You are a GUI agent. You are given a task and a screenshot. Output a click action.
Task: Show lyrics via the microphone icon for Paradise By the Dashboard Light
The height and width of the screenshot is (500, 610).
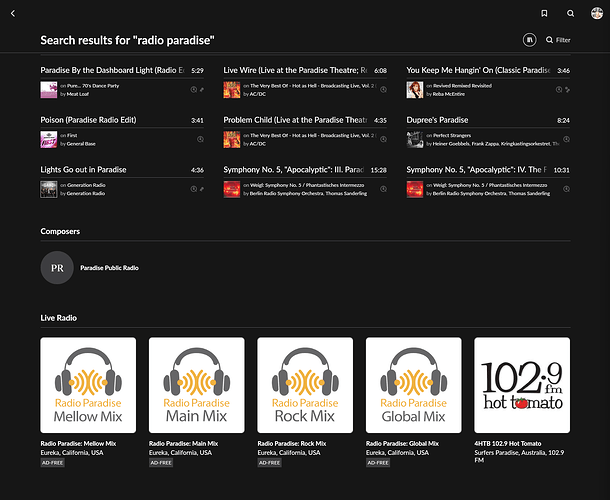coord(202,89)
